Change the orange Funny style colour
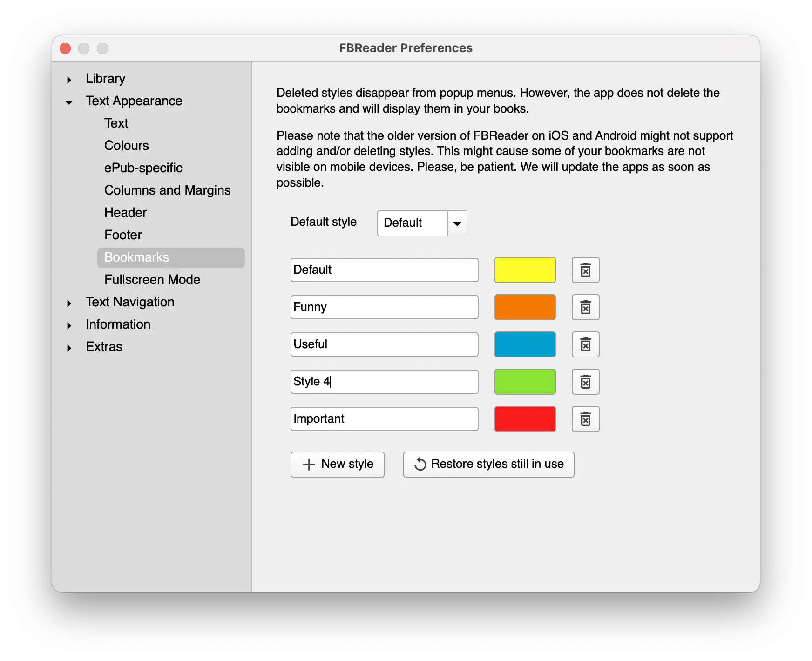 tap(525, 307)
